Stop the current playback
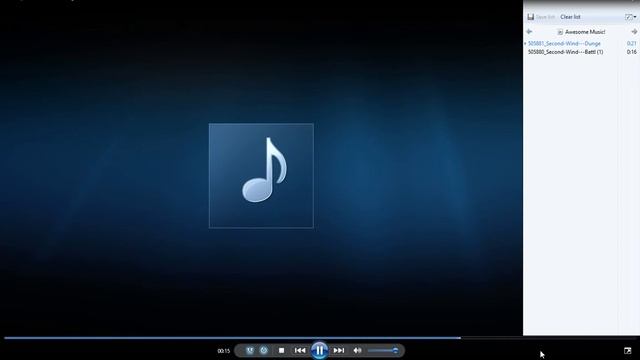640x360 pixels. coord(281,350)
